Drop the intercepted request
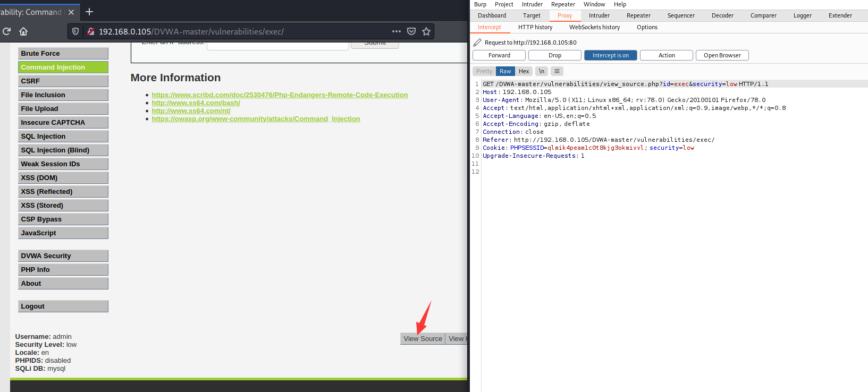The image size is (868, 392). (x=555, y=55)
